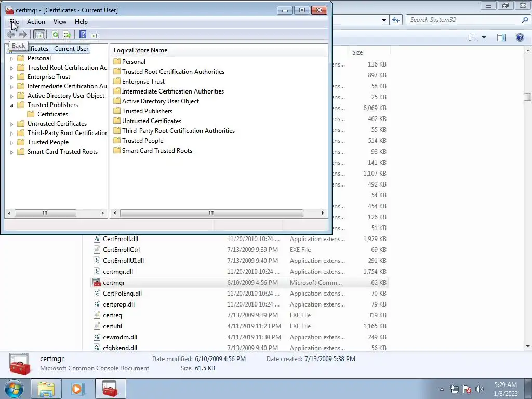Click Explorer vertical scrollbar thumb

pyautogui.click(x=528, y=97)
